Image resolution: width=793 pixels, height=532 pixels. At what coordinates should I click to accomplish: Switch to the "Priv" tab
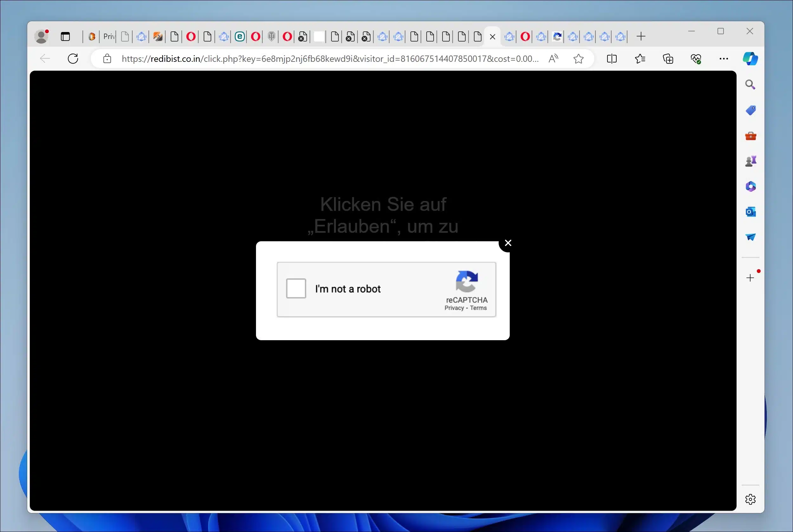pos(109,37)
